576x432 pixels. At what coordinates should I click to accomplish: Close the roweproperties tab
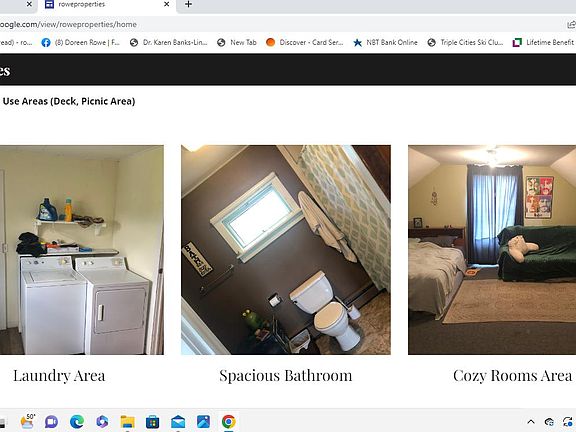tap(166, 4)
